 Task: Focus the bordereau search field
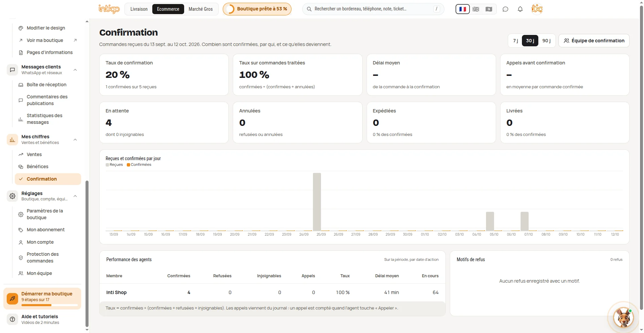tap(373, 9)
